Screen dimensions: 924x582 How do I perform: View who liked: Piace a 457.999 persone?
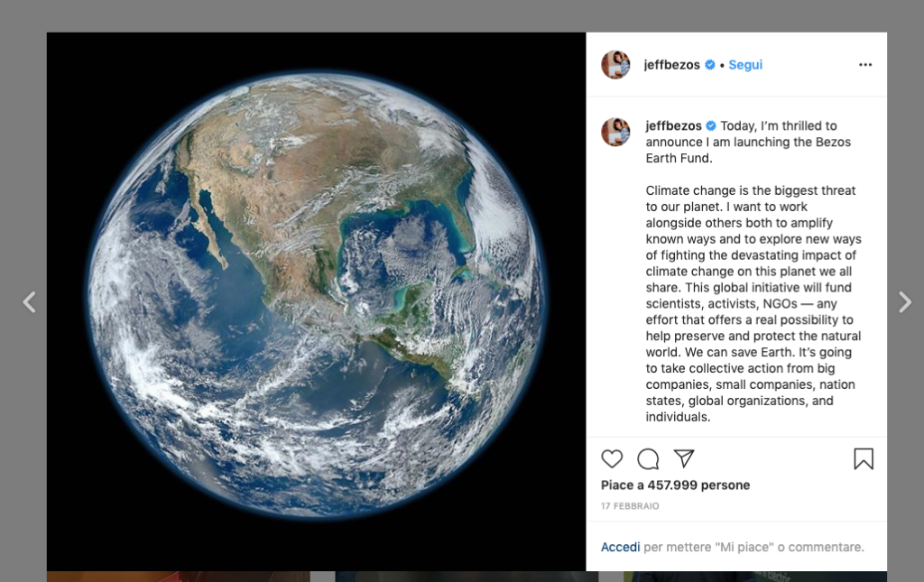click(x=675, y=485)
